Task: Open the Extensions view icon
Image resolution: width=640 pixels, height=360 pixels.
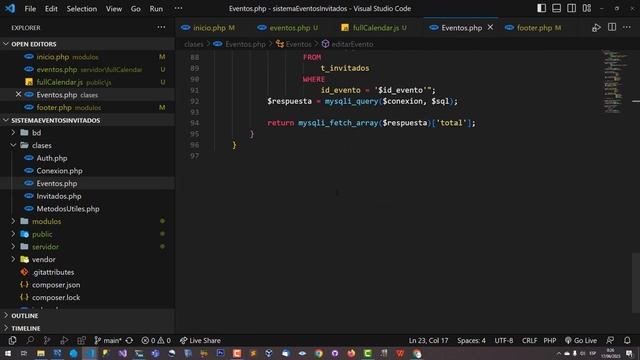Action: [81, 340]
